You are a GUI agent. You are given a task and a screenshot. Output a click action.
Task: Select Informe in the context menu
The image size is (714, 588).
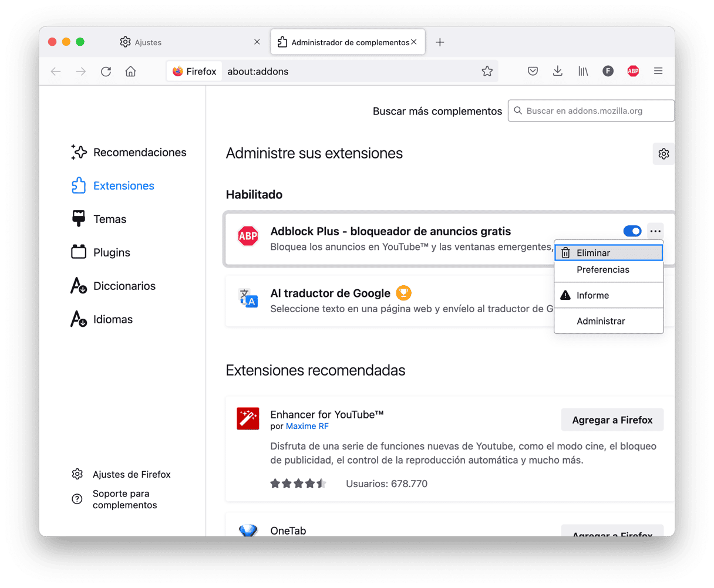tap(609, 295)
